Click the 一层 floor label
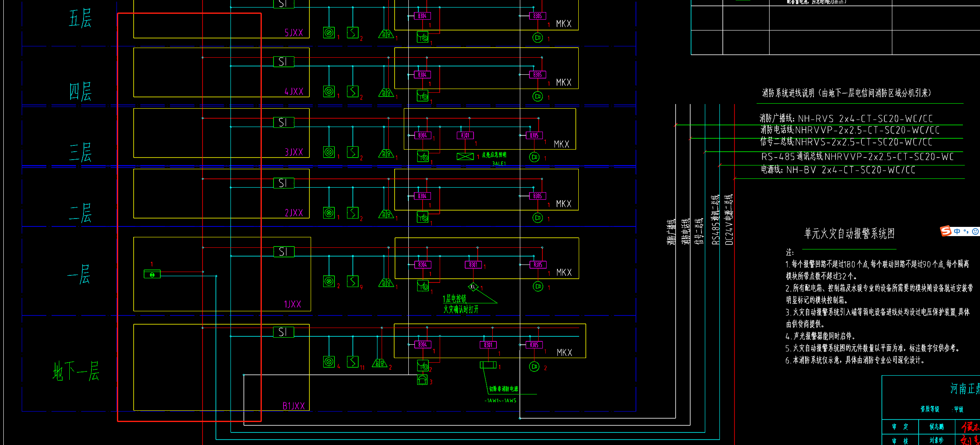 tap(79, 274)
